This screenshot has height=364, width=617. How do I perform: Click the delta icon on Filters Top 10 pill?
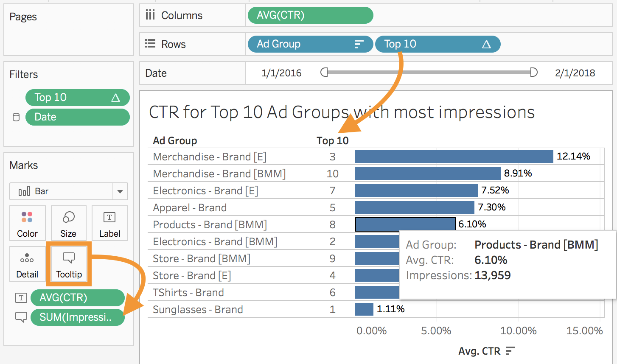point(115,98)
